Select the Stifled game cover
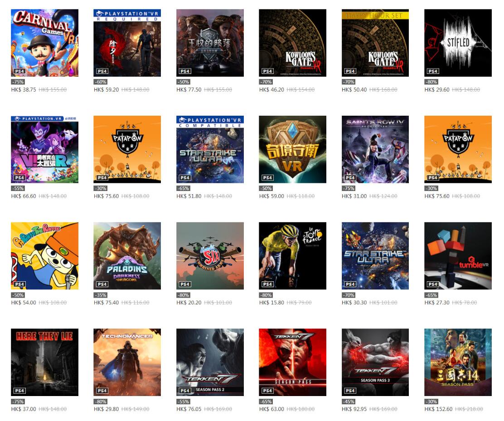The height and width of the screenshot is (421, 504). (x=458, y=43)
